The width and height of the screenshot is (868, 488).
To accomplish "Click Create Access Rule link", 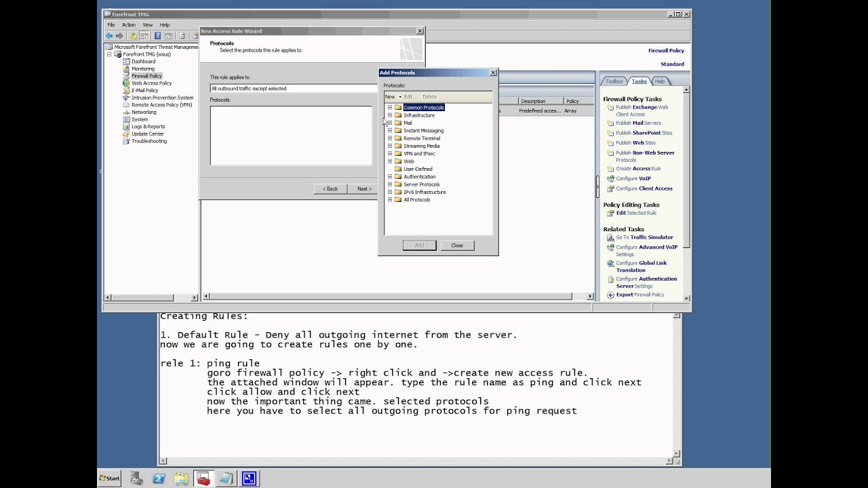I will pos(638,169).
